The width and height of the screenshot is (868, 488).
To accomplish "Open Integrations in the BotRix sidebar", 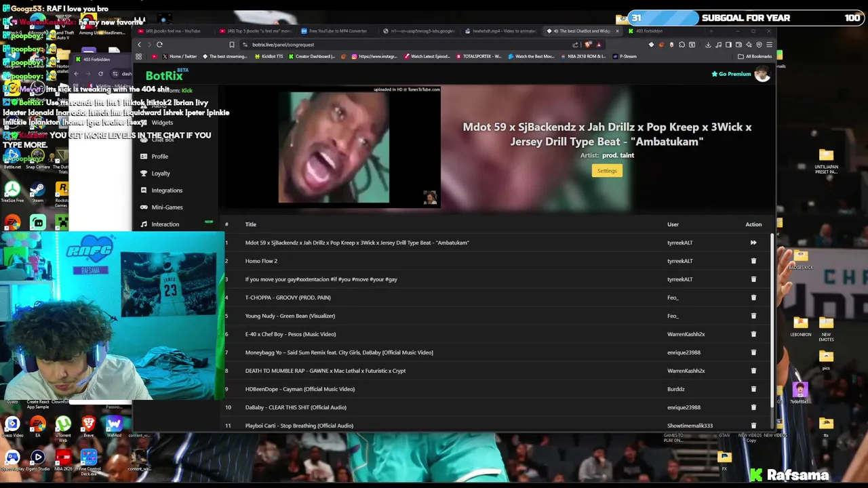I will (x=167, y=190).
